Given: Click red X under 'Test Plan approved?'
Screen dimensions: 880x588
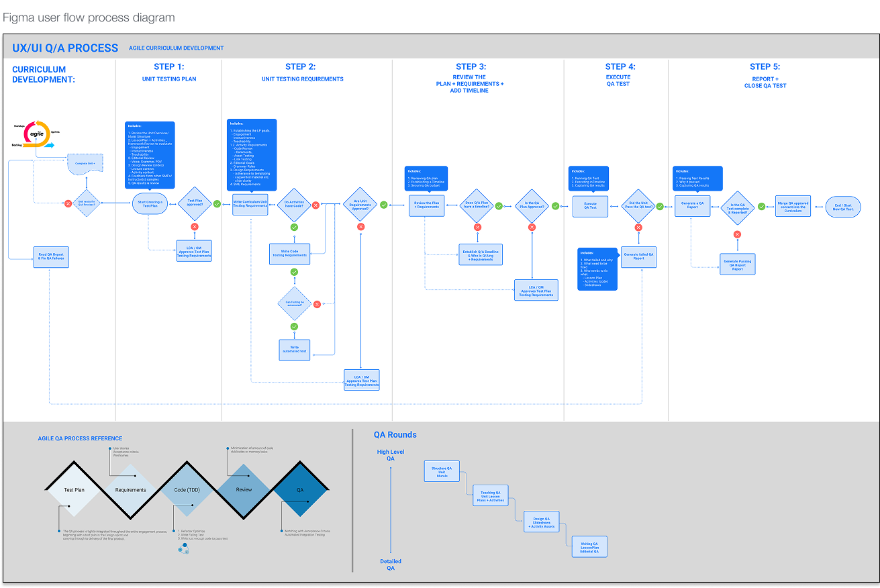Looking at the screenshot, I should pos(195,226).
